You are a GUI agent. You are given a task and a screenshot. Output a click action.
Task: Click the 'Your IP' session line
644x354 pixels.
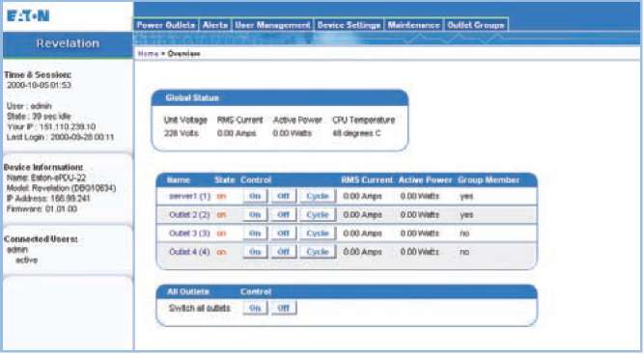(x=51, y=126)
